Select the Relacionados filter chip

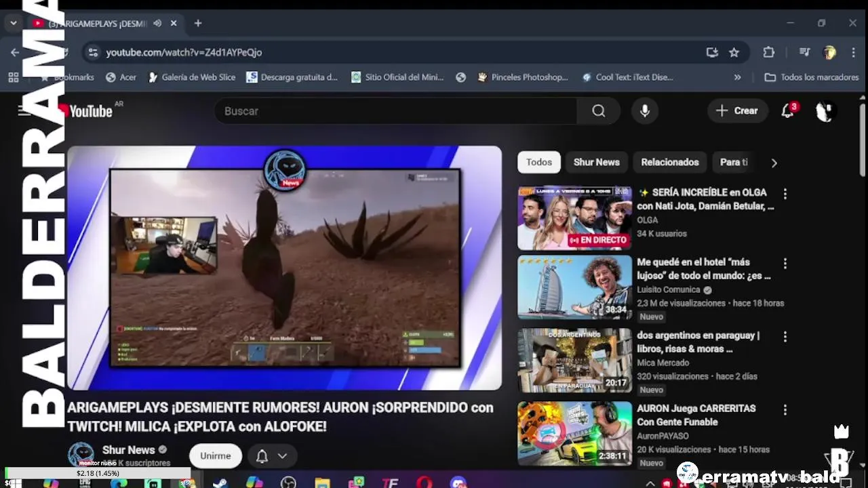pyautogui.click(x=670, y=162)
